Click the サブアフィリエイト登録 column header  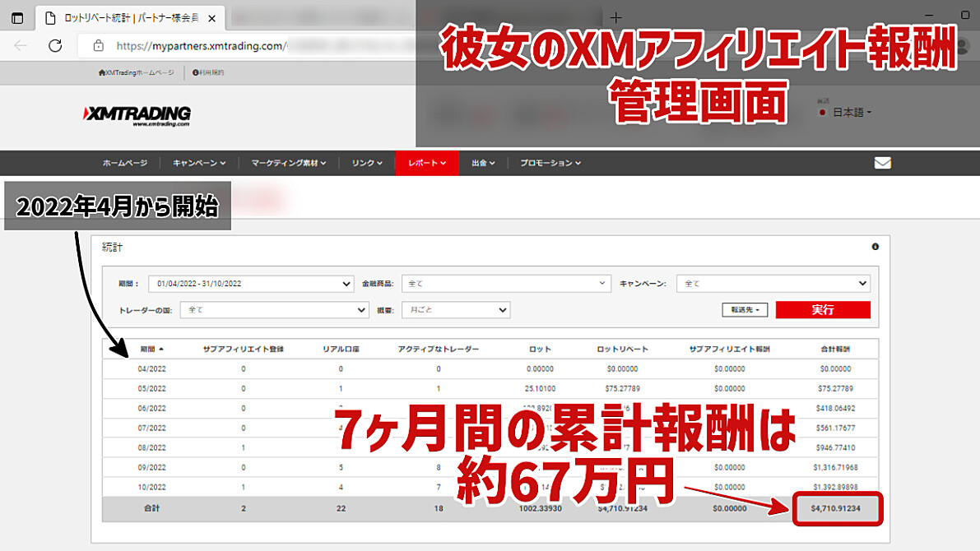pos(243,350)
